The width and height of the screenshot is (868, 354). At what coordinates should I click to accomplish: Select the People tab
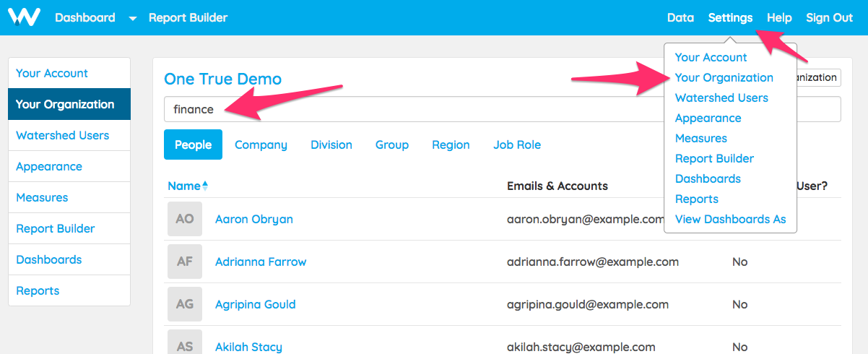(x=193, y=144)
